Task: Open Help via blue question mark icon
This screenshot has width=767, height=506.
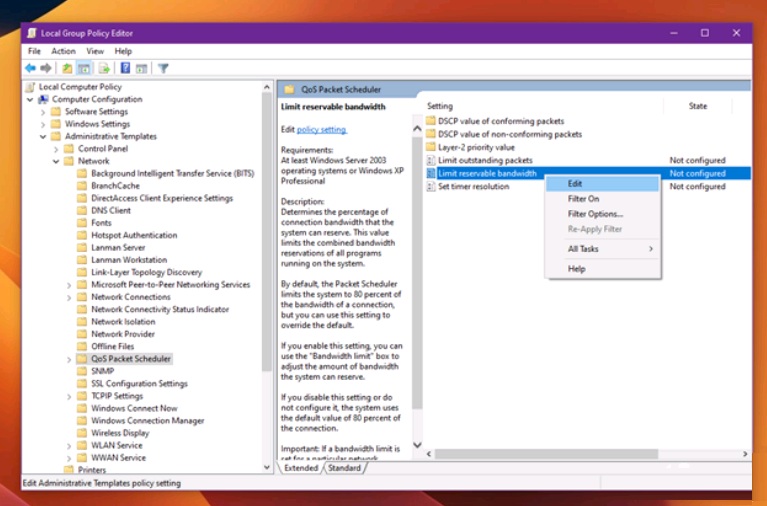Action: [x=125, y=68]
